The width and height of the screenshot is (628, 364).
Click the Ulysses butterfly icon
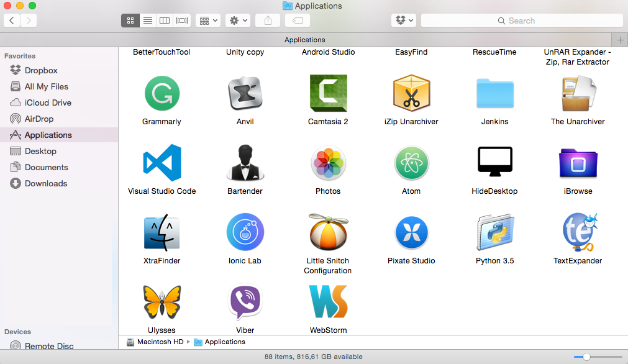click(162, 302)
